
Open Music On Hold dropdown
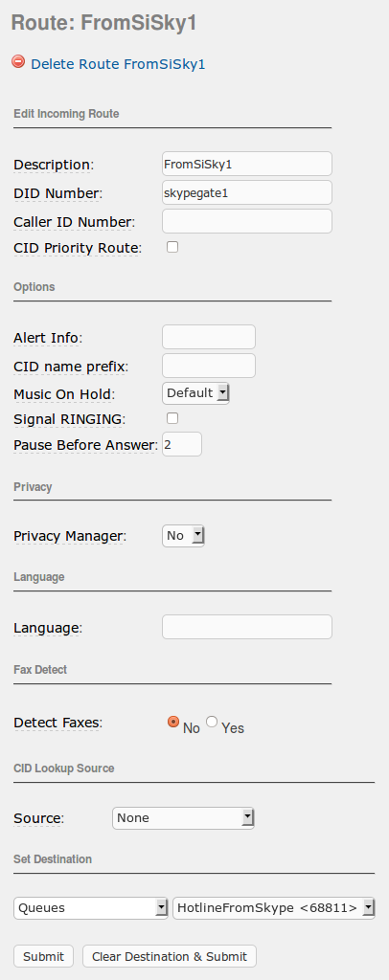click(195, 393)
